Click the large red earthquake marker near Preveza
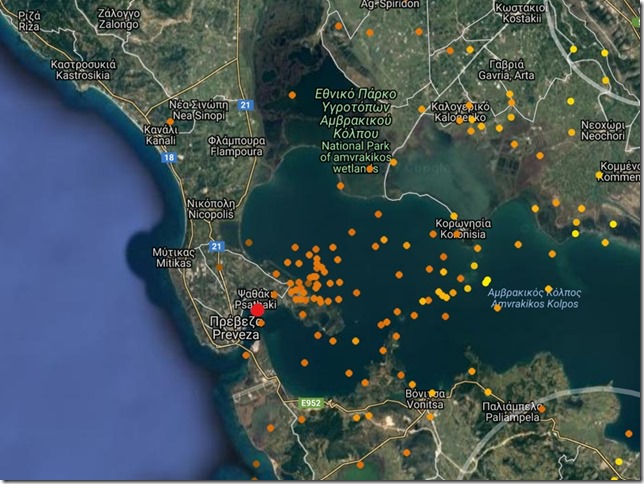 point(257,310)
